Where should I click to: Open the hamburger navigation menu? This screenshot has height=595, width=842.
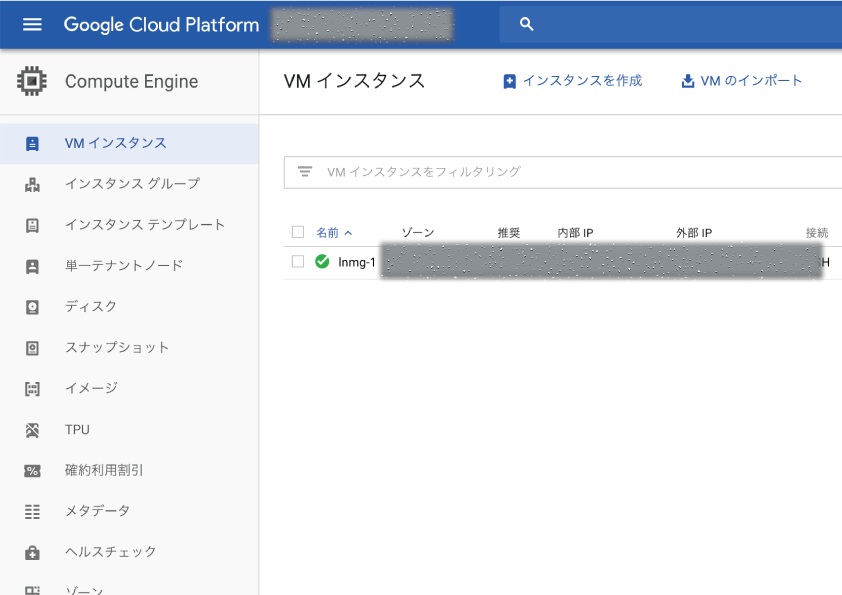pos(32,24)
